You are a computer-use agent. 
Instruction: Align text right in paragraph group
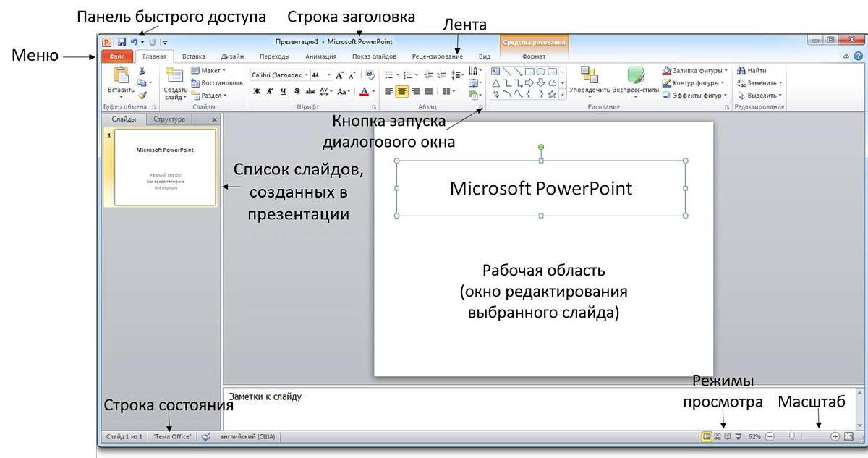pos(415,91)
